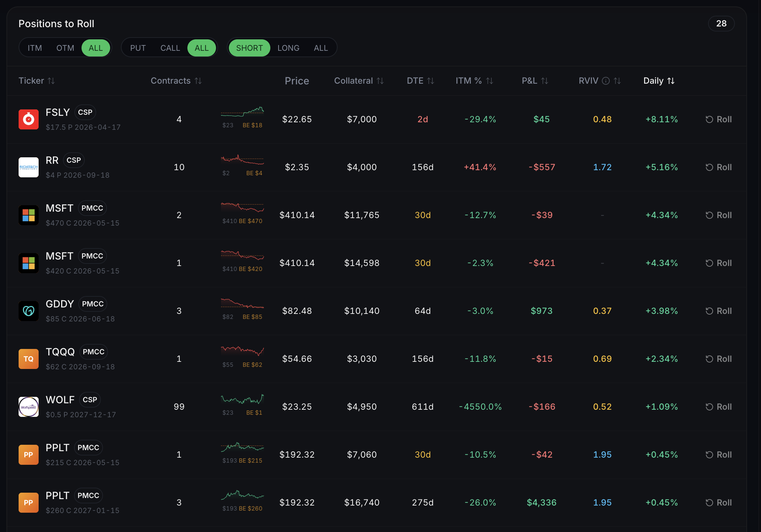Click the FSLY ticker logo icon
Image resolution: width=761 pixels, height=532 pixels.
click(x=29, y=119)
